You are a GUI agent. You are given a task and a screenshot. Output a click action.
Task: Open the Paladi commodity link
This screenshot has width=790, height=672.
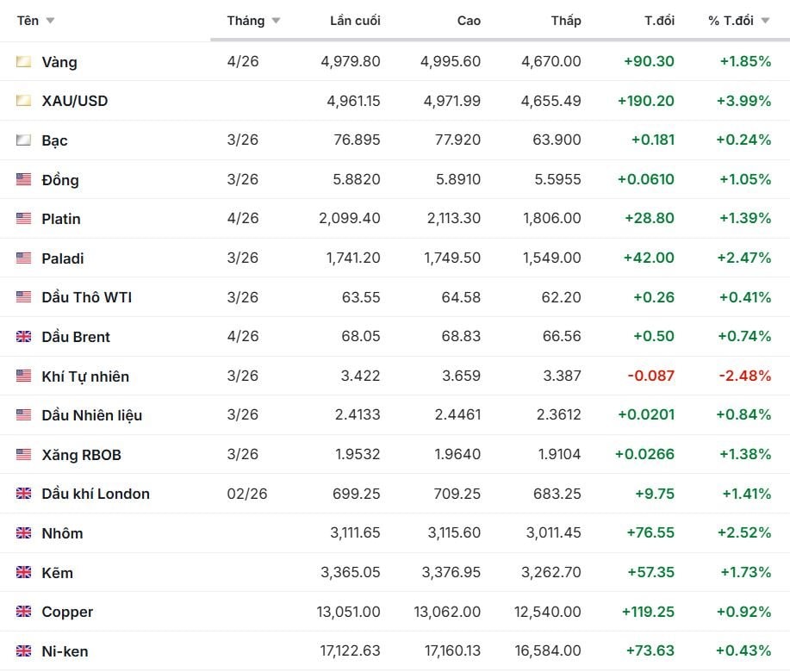coord(63,258)
